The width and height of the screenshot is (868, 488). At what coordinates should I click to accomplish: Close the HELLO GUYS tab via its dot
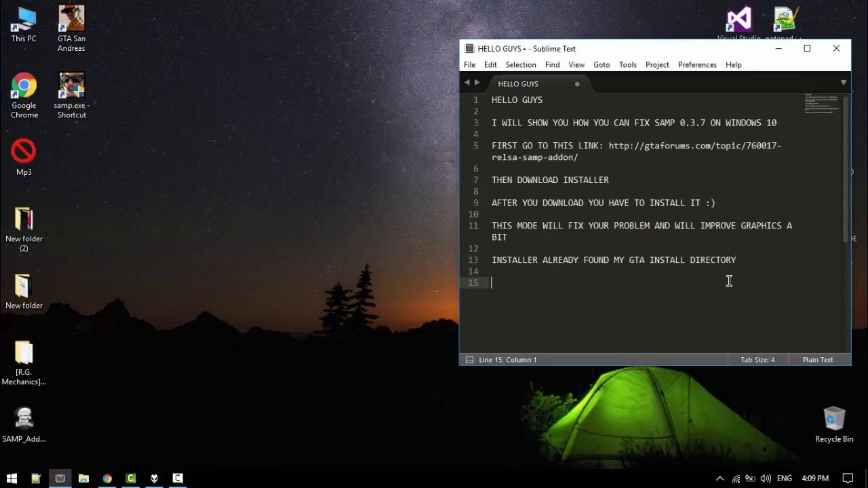click(x=577, y=84)
